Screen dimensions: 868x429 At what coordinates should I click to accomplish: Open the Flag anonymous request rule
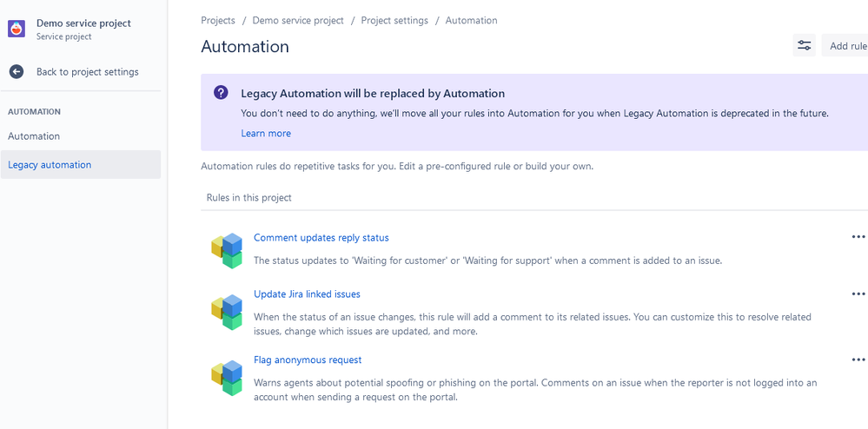308,360
